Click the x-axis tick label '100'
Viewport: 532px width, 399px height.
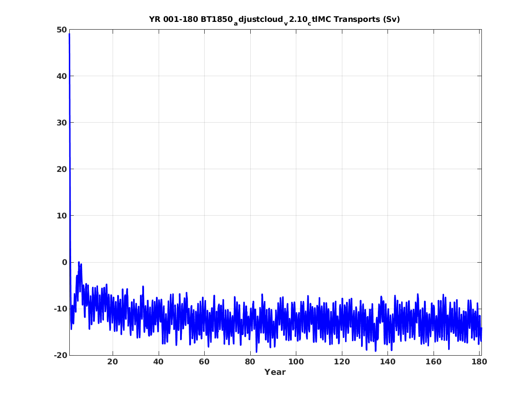pyautogui.click(x=296, y=362)
